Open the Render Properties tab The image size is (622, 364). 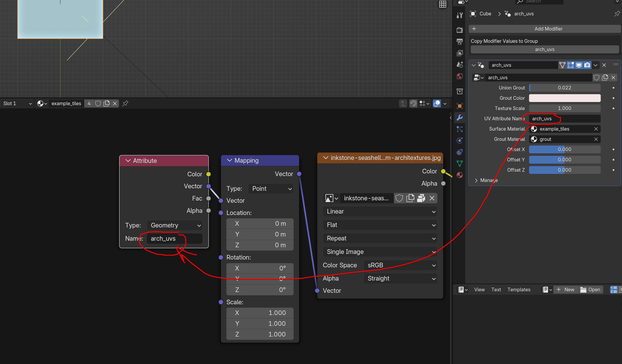click(x=460, y=30)
